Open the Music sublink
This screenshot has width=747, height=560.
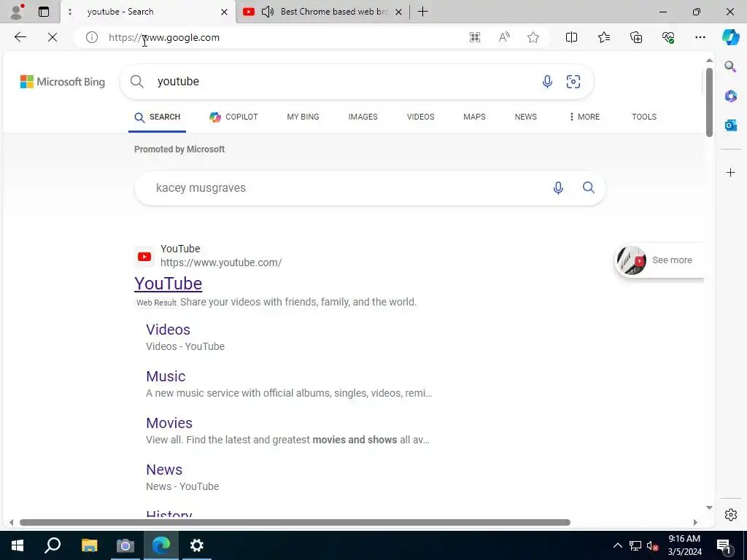(x=166, y=376)
